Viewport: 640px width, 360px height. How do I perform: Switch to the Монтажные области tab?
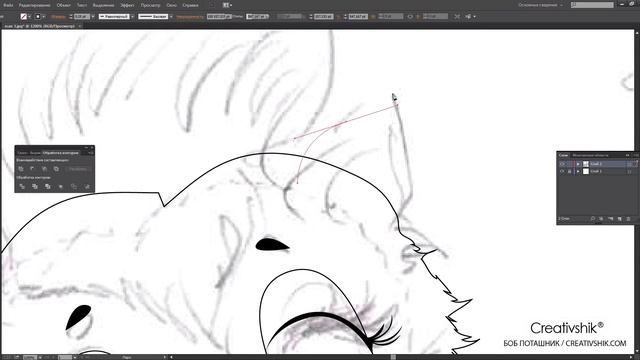(x=590, y=155)
